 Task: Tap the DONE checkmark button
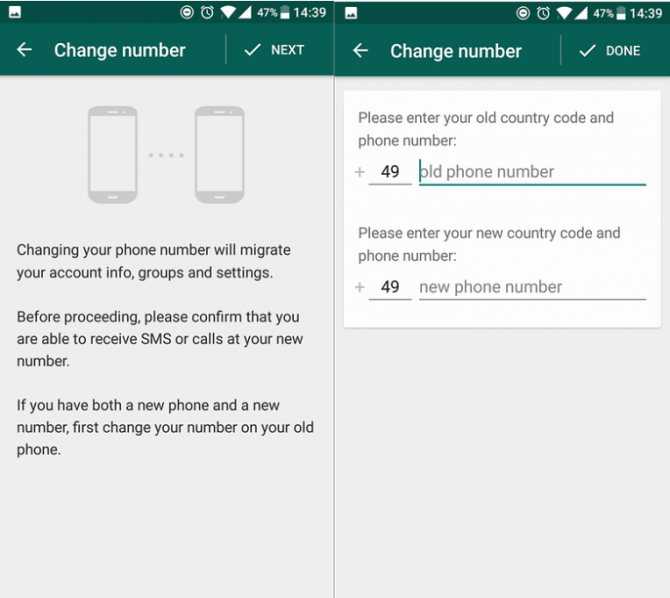(610, 51)
